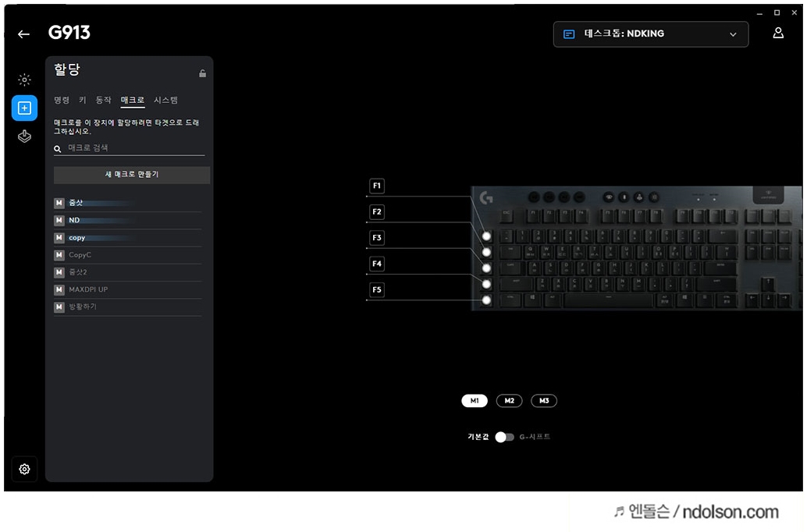Select the 줌샷2 macro row
The image size is (807, 532).
pyautogui.click(x=128, y=272)
